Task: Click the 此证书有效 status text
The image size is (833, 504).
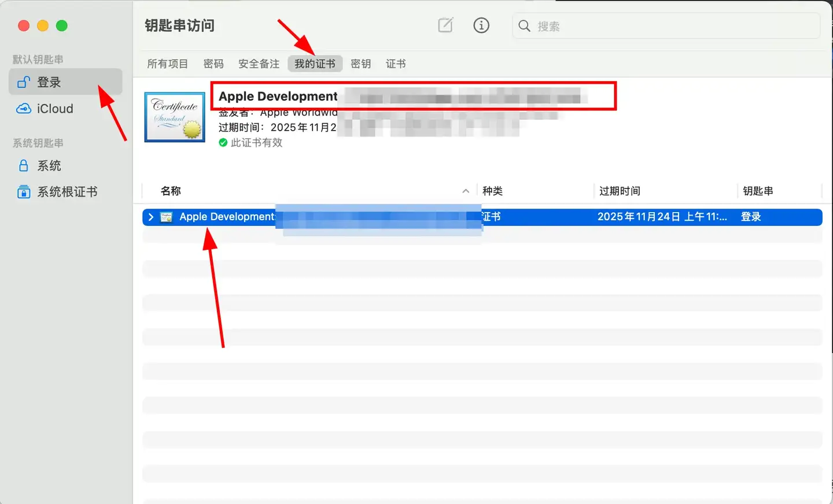Action: 256,143
